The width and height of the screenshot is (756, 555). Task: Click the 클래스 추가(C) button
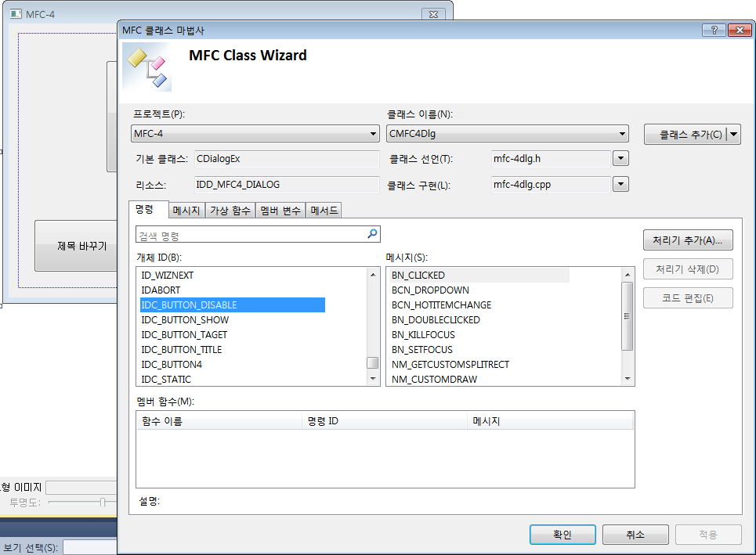click(685, 135)
